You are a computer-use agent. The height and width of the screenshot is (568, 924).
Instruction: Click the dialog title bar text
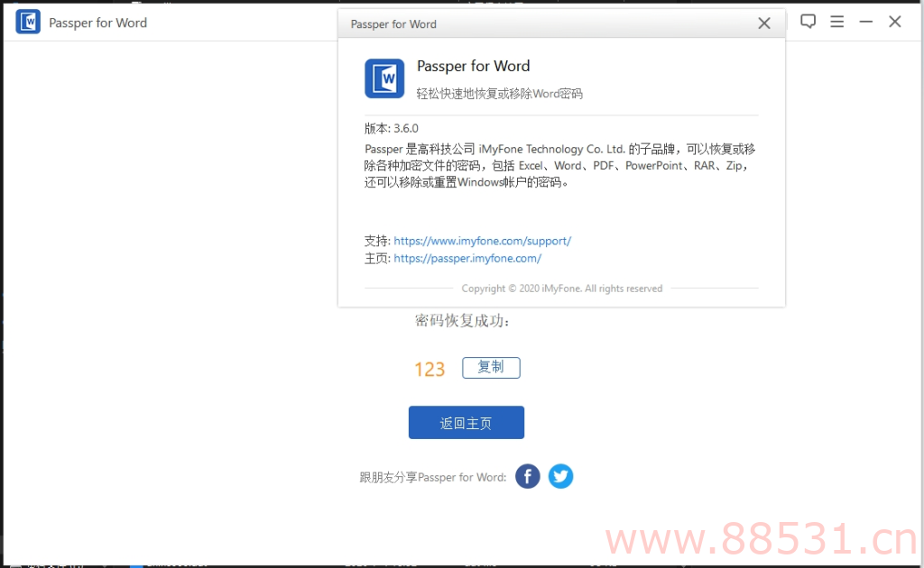tap(393, 24)
